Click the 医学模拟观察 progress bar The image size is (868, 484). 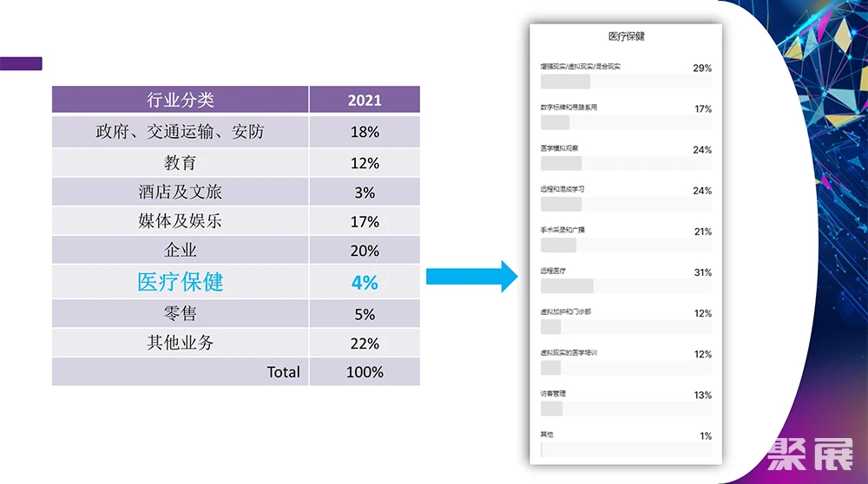pyautogui.click(x=626, y=164)
